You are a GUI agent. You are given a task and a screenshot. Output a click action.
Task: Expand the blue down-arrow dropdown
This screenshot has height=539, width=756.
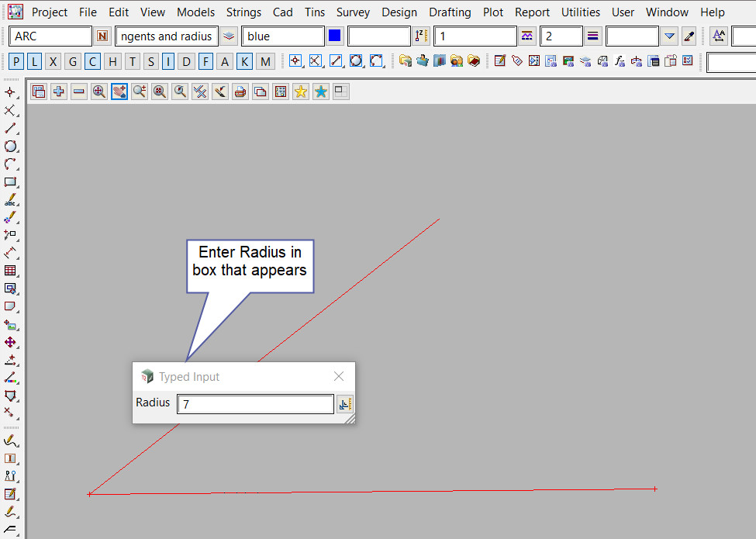(670, 36)
